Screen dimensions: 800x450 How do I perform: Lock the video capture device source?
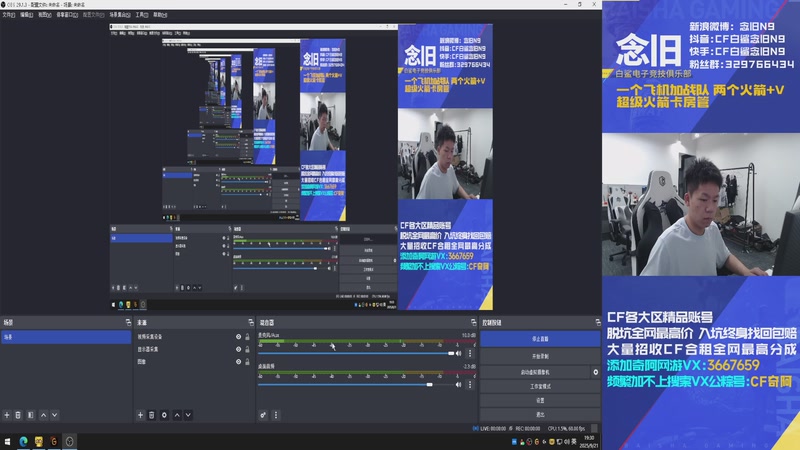[247, 337]
